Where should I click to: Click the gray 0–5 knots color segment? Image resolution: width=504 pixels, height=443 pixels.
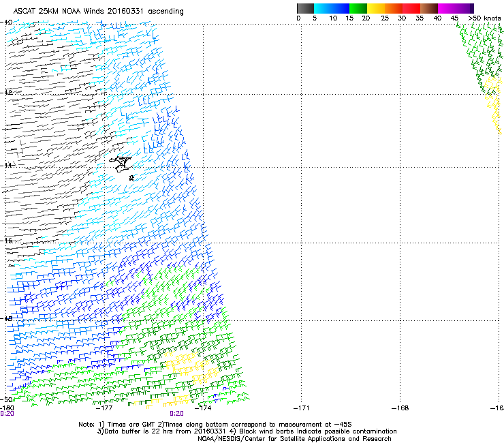tap(306, 9)
